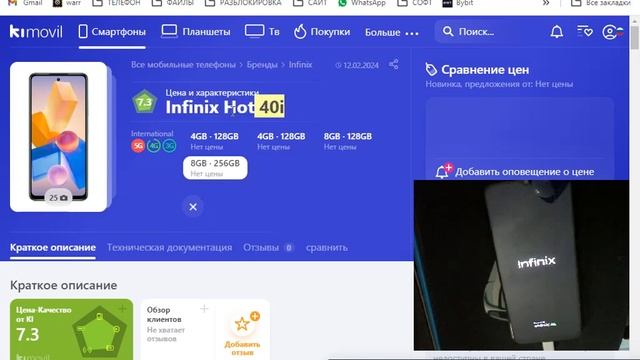Open the Все закладки folder

tap(601, 3)
